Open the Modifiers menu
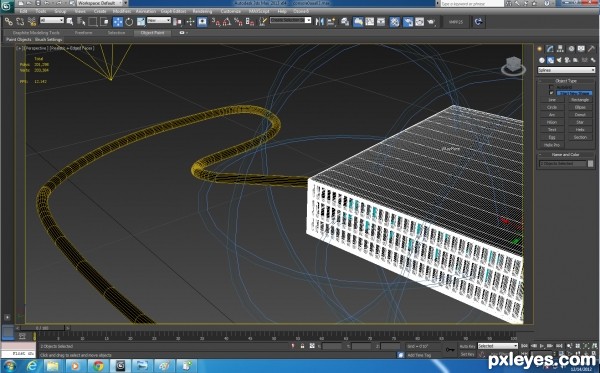600x373 pixels. (122, 11)
